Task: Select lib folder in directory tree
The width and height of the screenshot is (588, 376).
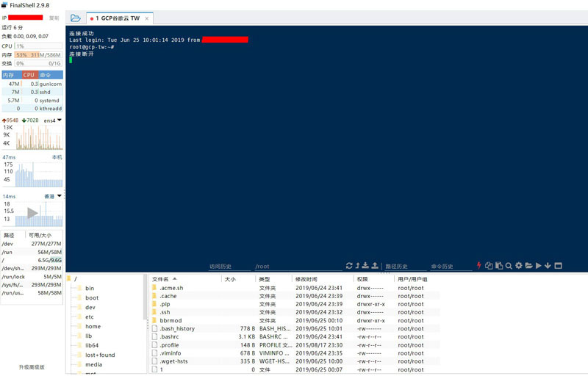Action: 88,336
